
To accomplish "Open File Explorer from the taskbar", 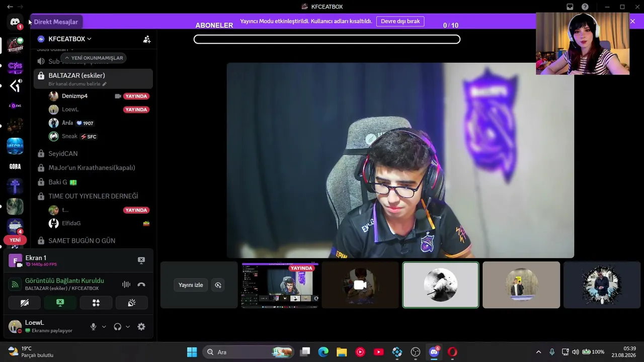I will click(x=342, y=352).
